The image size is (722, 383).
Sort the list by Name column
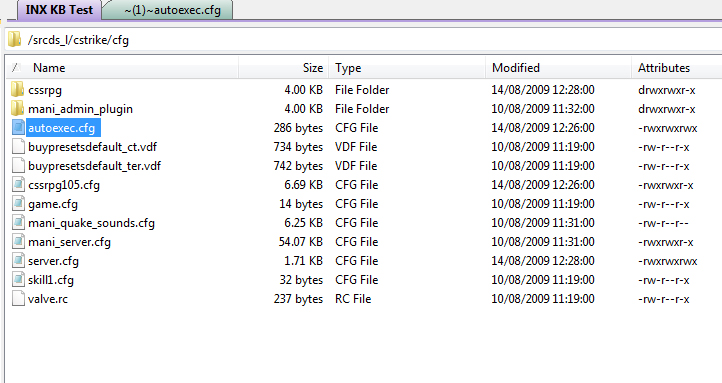click(x=49, y=68)
